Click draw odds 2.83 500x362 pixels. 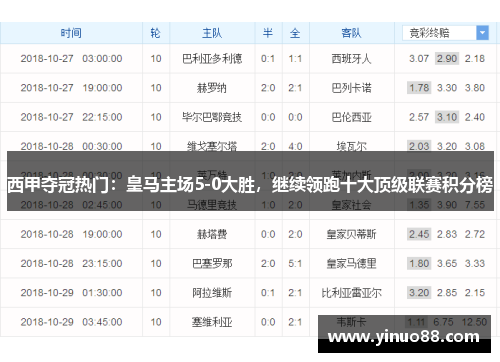(x=447, y=234)
